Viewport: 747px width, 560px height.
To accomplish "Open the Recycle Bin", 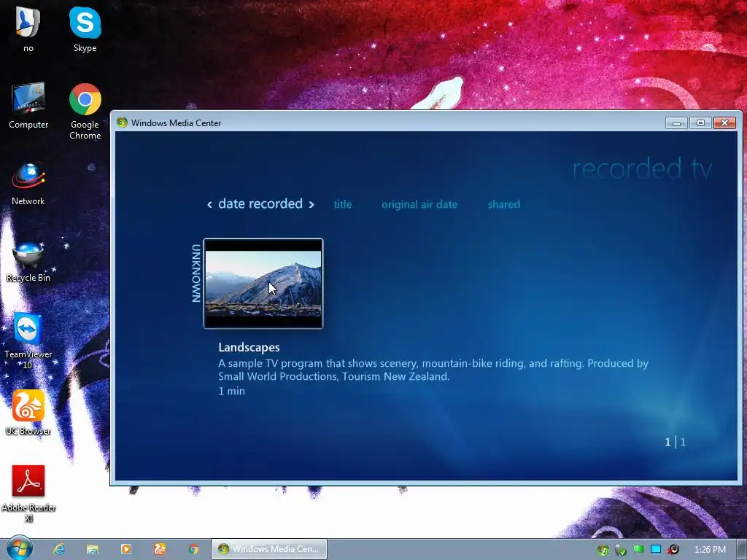I will coord(28,262).
